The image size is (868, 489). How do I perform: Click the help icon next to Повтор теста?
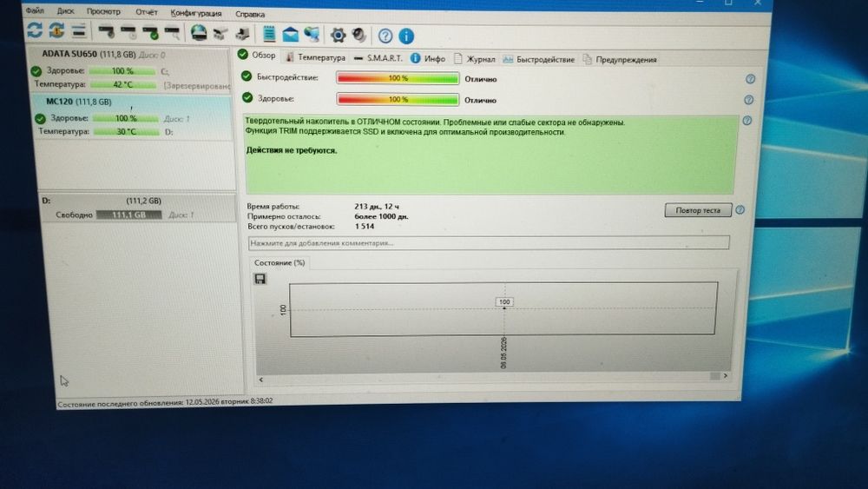(x=740, y=210)
